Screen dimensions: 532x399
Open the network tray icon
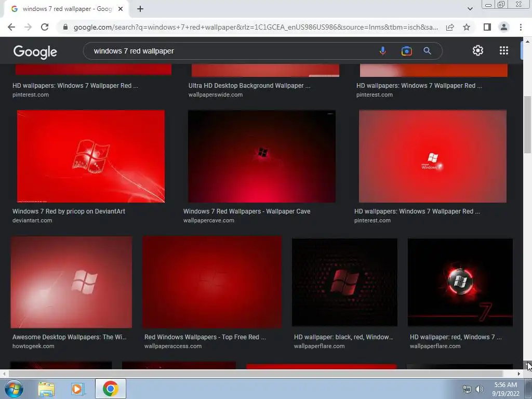coord(467,389)
